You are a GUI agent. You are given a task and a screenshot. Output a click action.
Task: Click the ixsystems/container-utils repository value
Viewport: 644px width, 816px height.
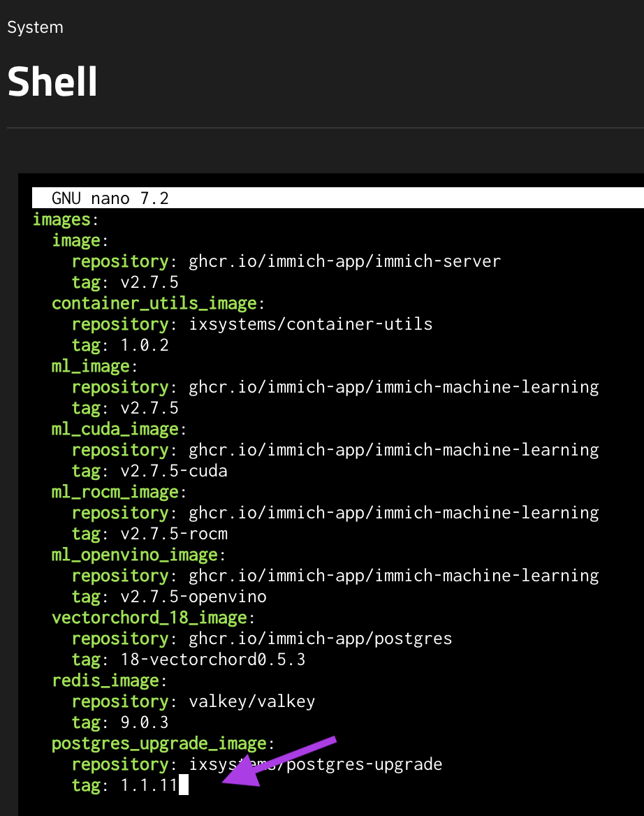tap(310, 324)
